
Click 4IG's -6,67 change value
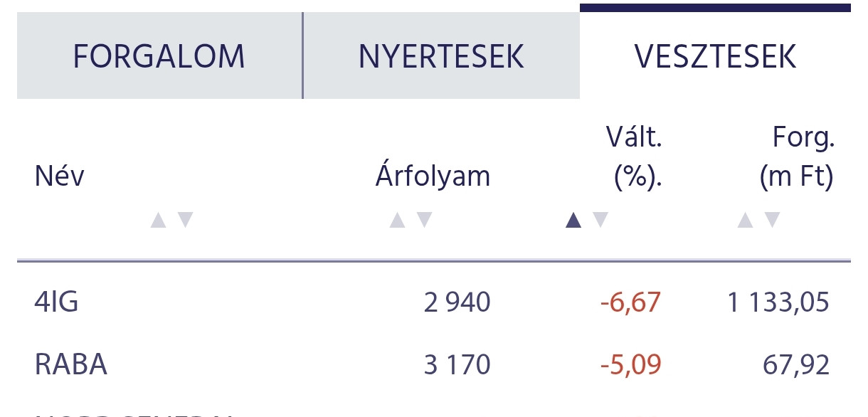tap(630, 302)
